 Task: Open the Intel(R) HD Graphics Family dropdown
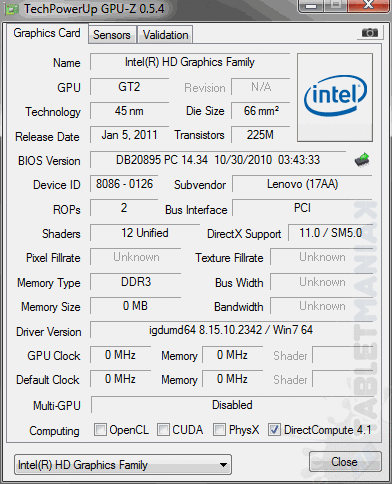(x=123, y=465)
